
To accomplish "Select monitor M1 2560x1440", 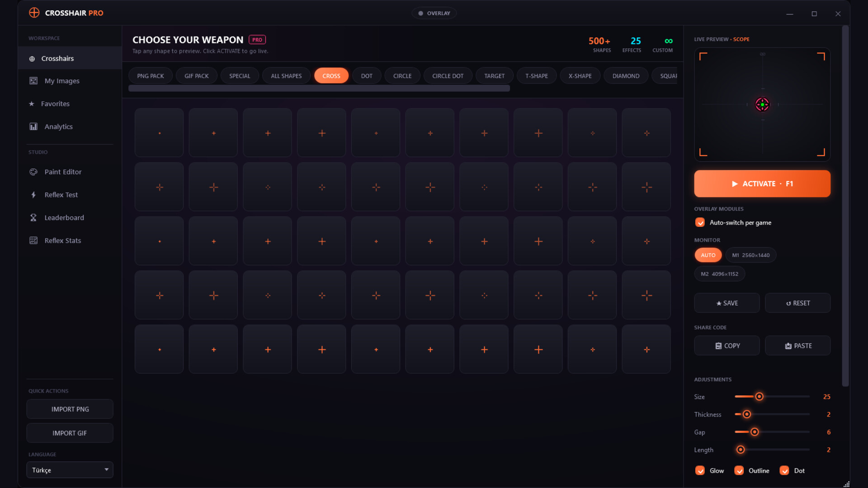I will click(751, 255).
